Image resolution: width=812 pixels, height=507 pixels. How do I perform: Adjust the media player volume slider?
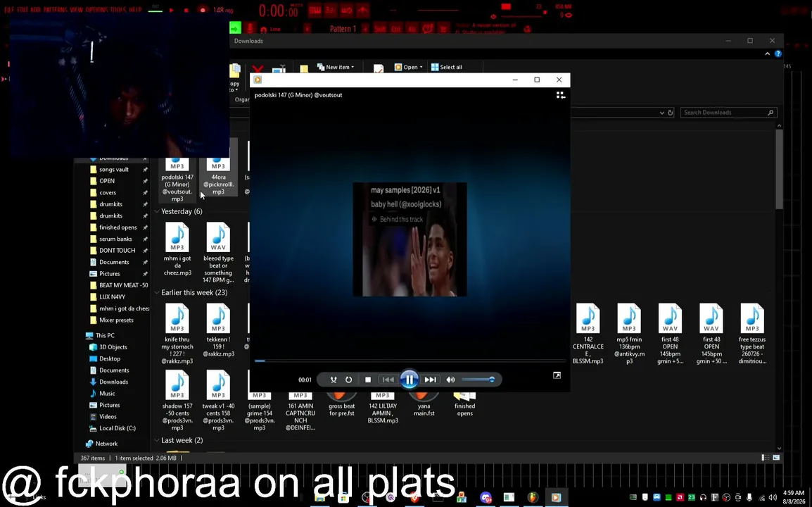(478, 380)
